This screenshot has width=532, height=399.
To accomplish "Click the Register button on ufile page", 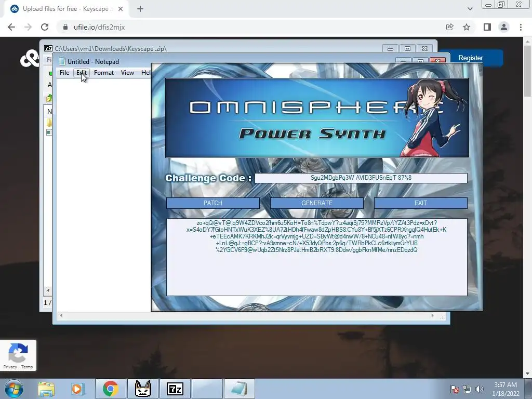I will [471, 58].
